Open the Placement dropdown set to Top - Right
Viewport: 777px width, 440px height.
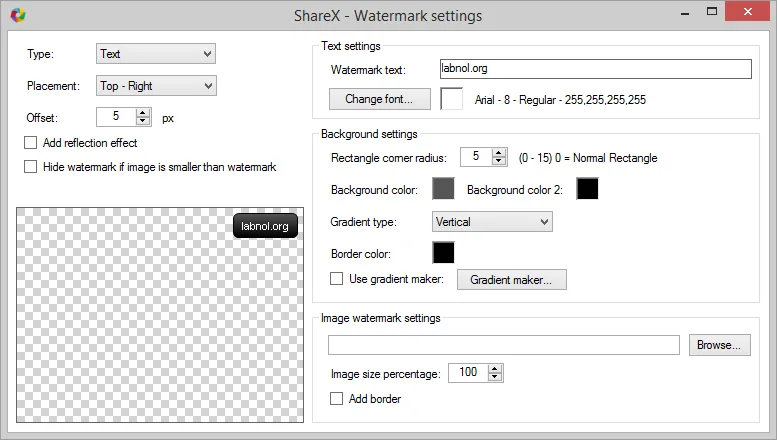(156, 86)
